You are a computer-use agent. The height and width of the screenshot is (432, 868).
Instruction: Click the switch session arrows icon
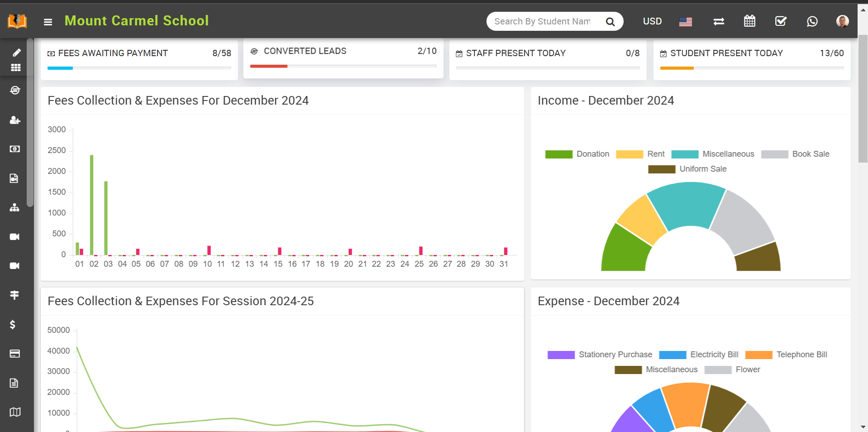719,21
